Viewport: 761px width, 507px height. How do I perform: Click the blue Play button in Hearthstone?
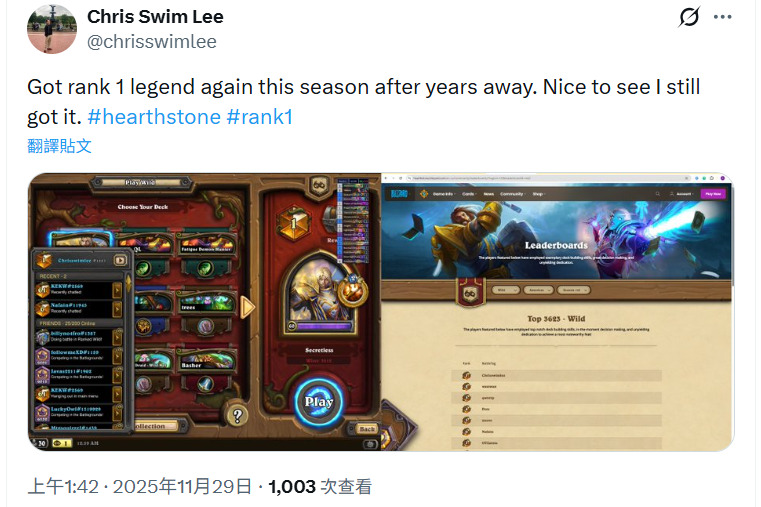319,402
